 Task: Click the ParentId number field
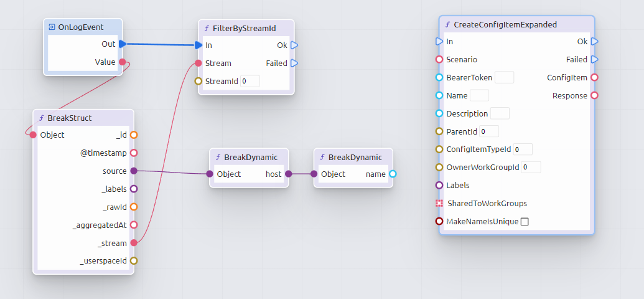coord(489,131)
